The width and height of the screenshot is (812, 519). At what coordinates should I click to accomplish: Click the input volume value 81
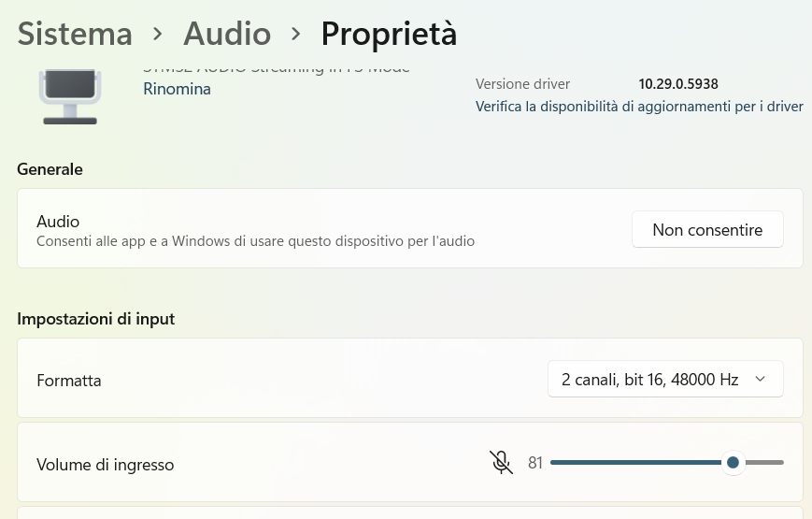coord(534,463)
